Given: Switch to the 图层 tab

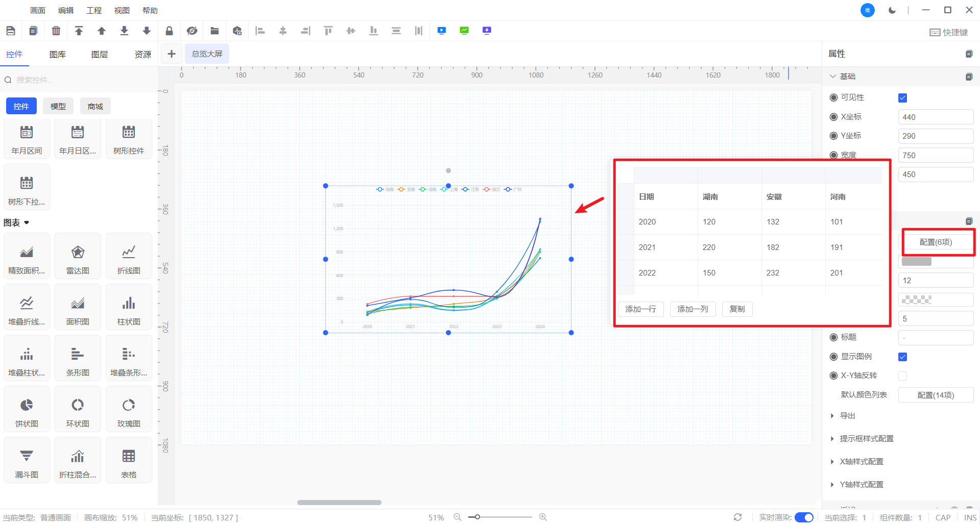Looking at the screenshot, I should click(x=99, y=55).
